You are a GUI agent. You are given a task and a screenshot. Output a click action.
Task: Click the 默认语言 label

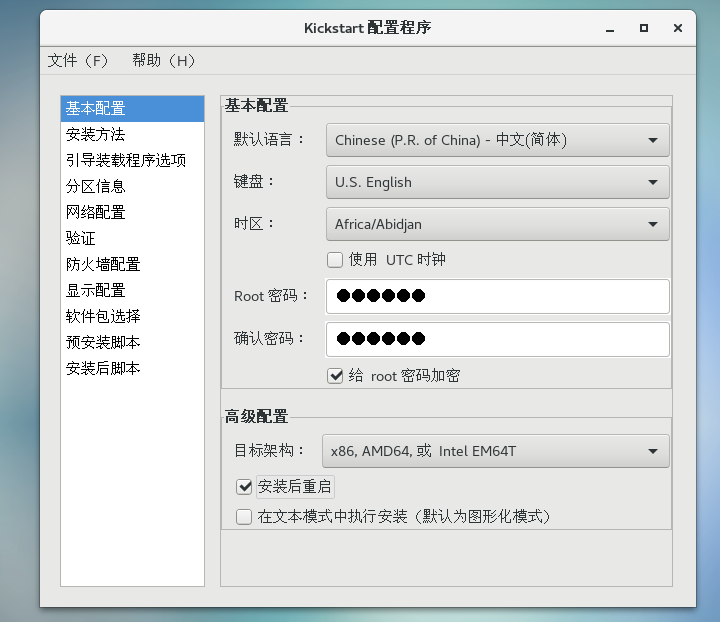[269, 139]
